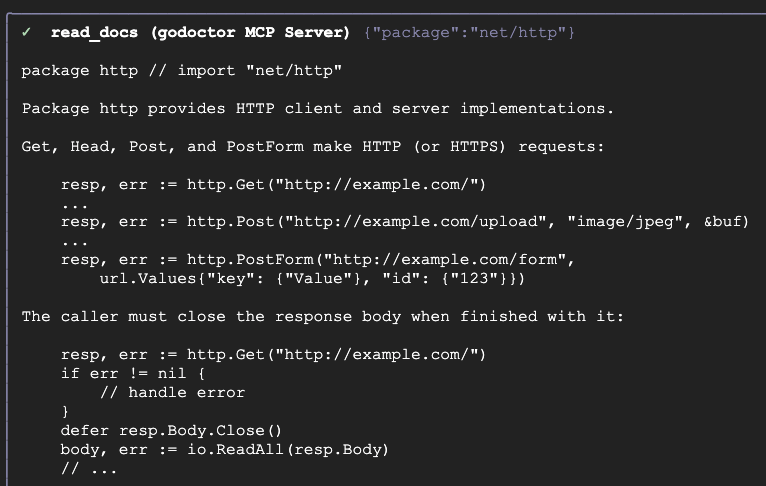Click the package net/http JSON argument

pyautogui.click(x=470, y=33)
